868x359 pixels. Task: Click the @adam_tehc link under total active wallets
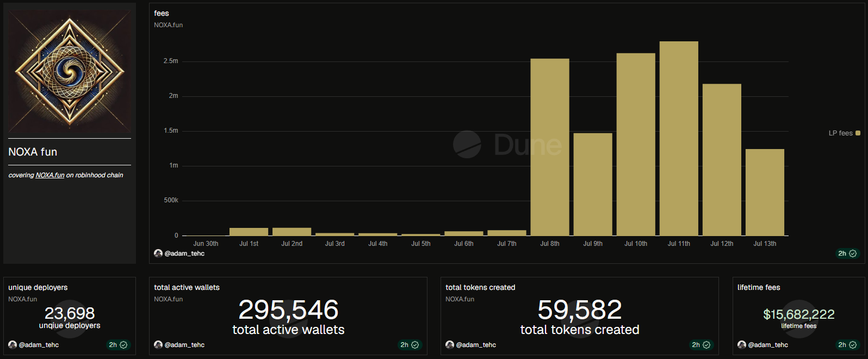(184, 345)
